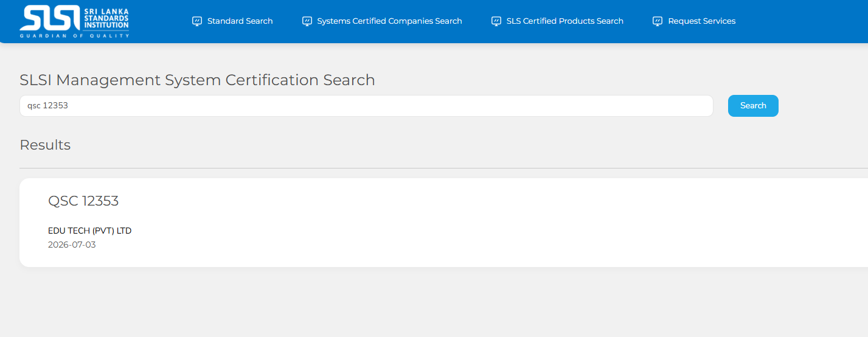Screen dimensions: 868x337
Task: Go to Systems Certified Companies Search
Action: pos(389,21)
